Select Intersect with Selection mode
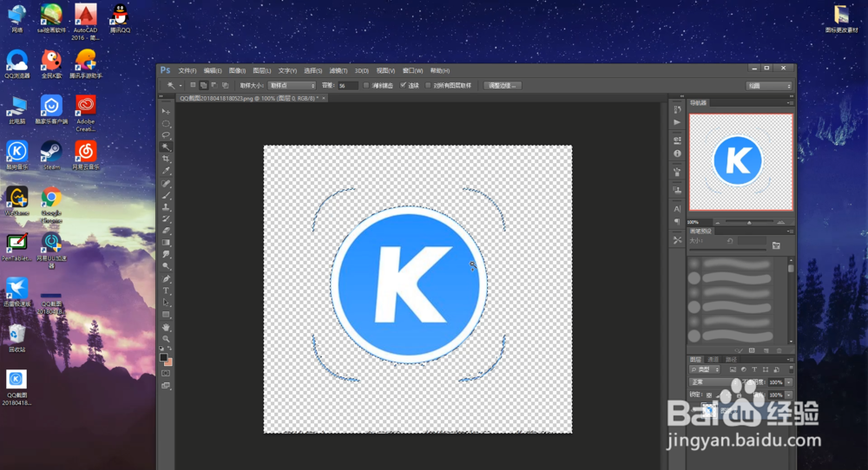 click(225, 85)
